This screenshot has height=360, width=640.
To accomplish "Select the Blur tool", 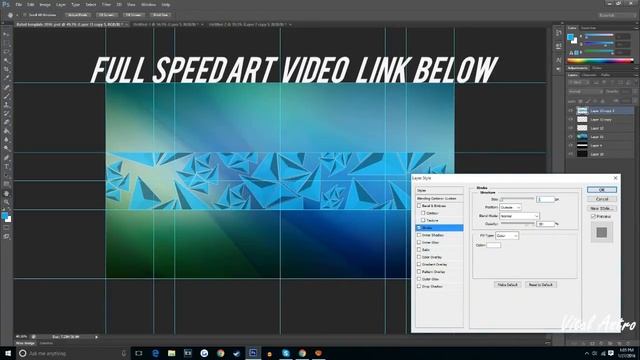I will coord(6,140).
